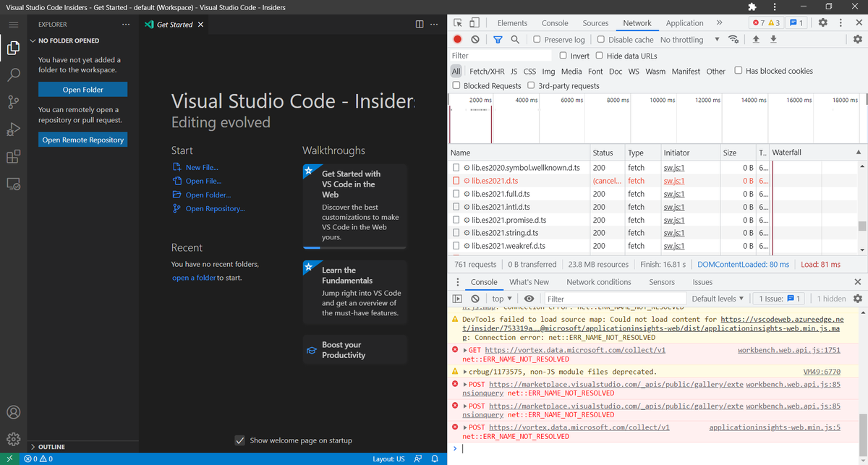Screen dimensions: 868x465
Task: Open Explorer views and more actions ellipsis
Action: click(x=126, y=25)
